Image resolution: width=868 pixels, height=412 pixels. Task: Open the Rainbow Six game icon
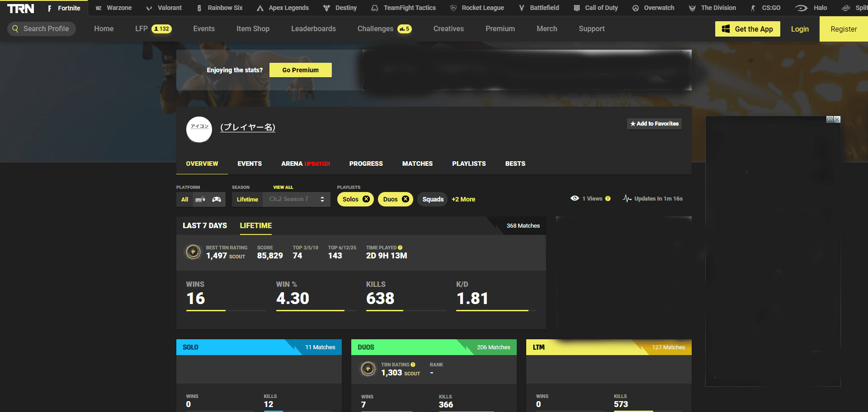[199, 8]
